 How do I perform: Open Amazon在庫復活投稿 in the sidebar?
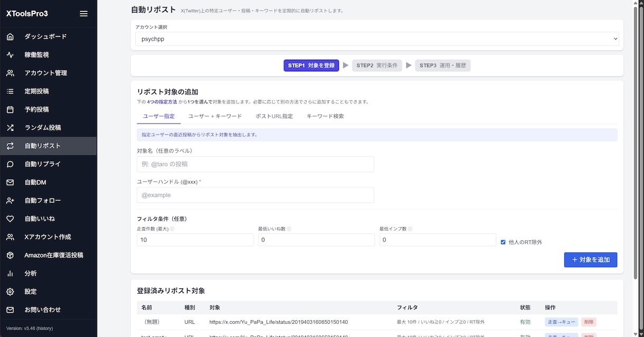click(48, 255)
